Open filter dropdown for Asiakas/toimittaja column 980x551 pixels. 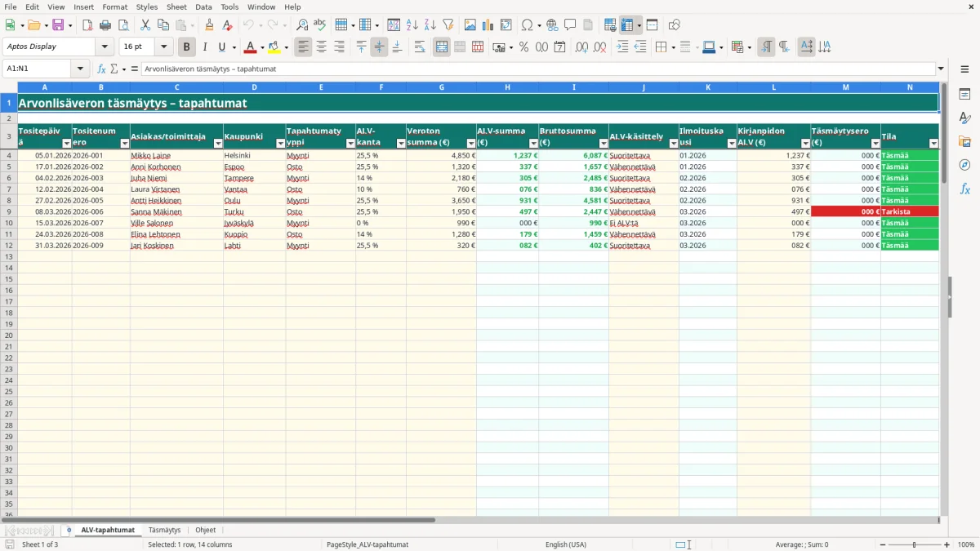point(218,143)
